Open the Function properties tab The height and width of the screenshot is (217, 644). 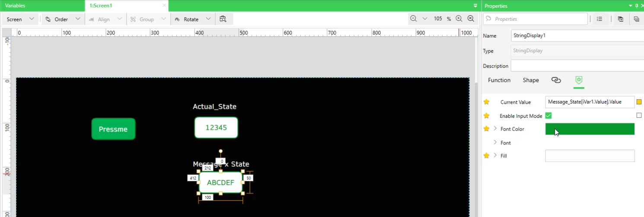[499, 80]
